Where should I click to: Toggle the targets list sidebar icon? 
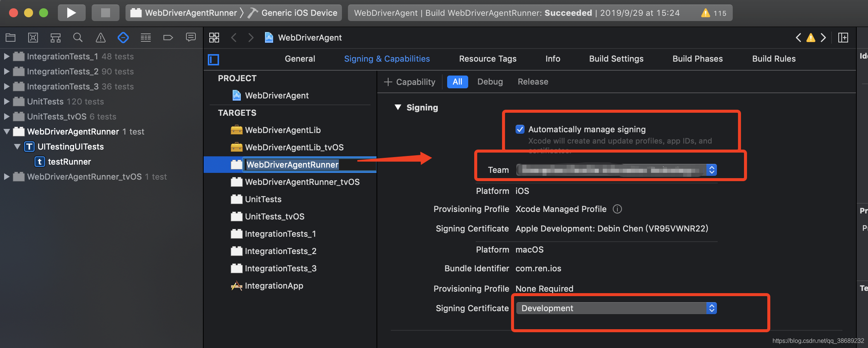pyautogui.click(x=213, y=59)
